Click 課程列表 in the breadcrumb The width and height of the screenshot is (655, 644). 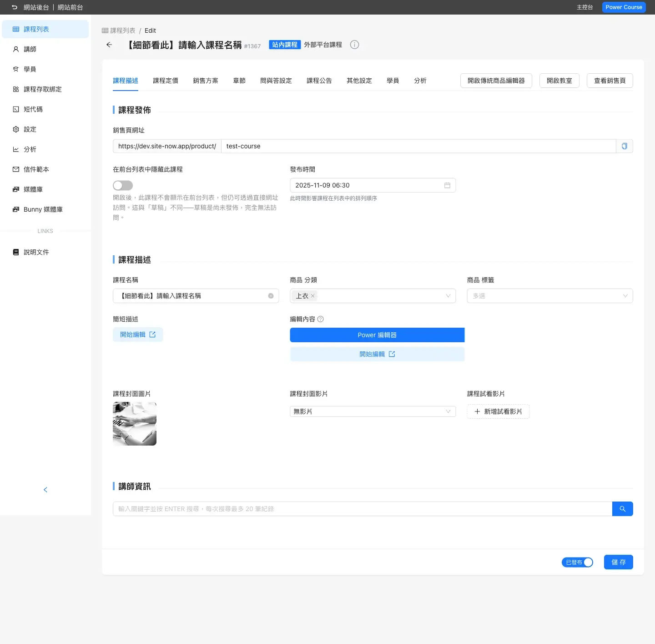[119, 30]
